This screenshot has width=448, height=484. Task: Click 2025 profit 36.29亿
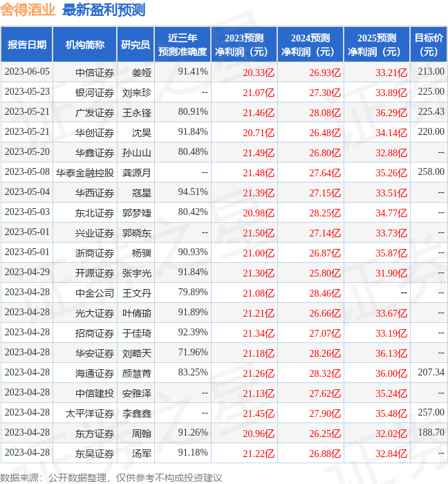pyautogui.click(x=391, y=113)
